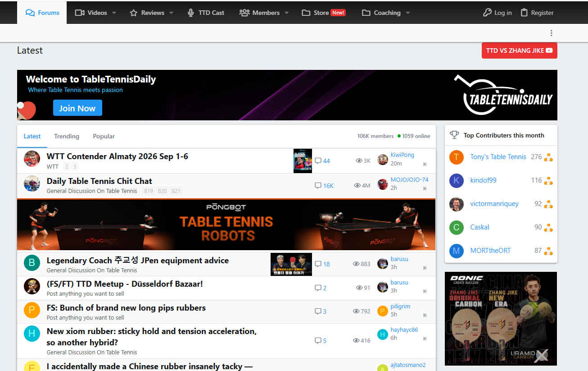Click the TTD VS ZHANG JIKE button

click(x=520, y=50)
